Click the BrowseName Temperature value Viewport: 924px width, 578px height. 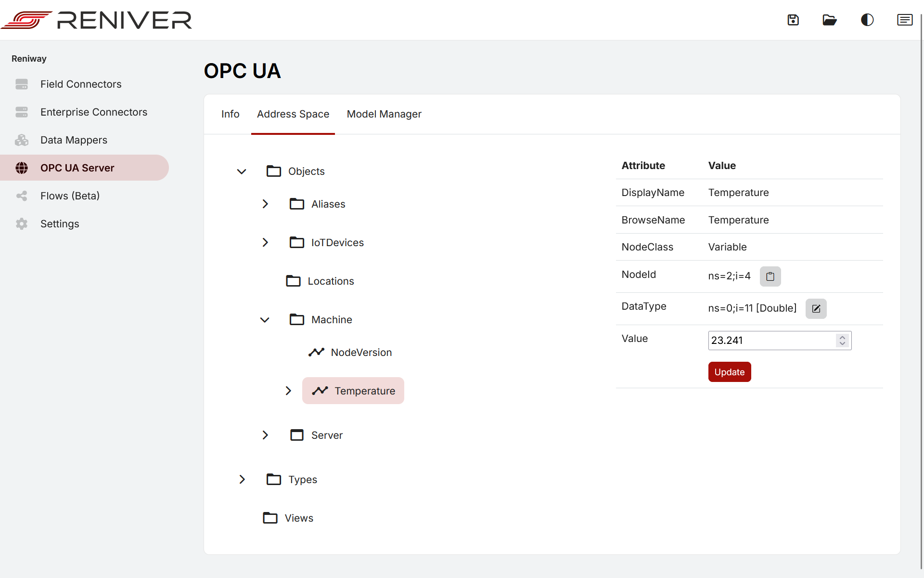738,221
